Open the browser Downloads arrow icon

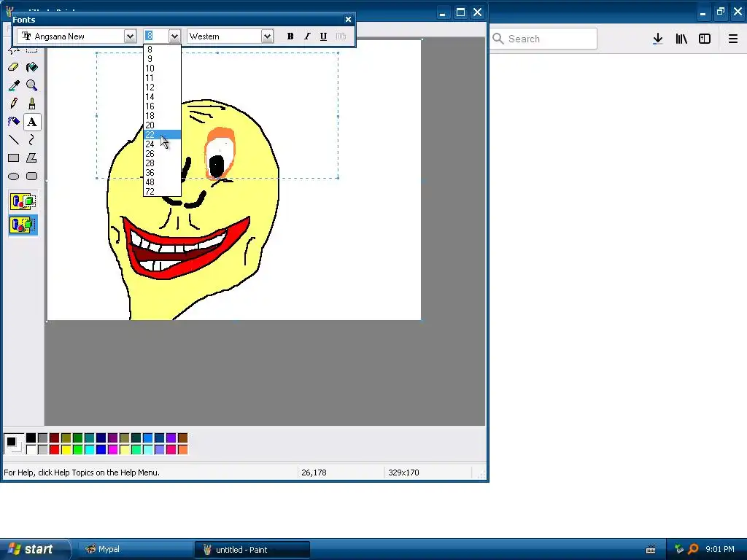click(x=657, y=39)
